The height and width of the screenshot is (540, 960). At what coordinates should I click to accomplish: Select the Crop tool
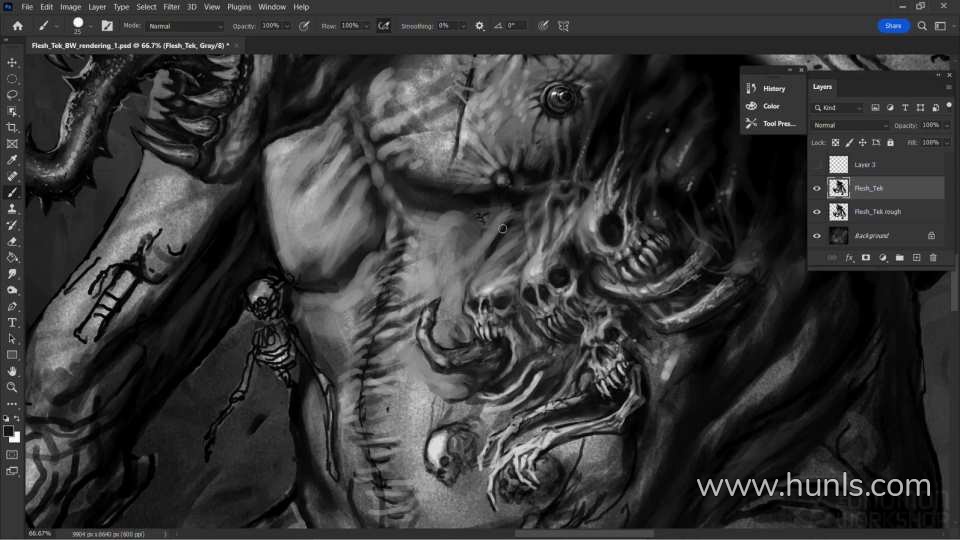tap(12, 127)
